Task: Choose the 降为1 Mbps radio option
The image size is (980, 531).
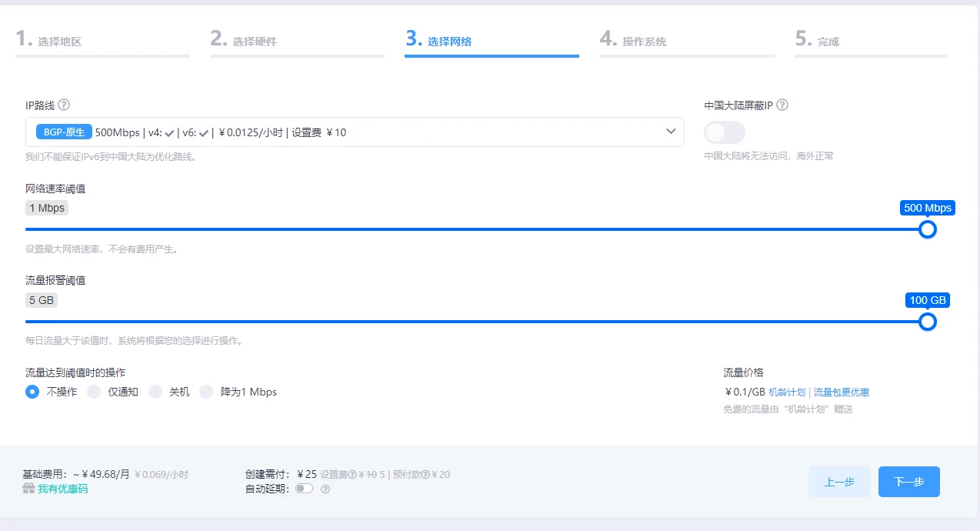Action: (x=206, y=392)
